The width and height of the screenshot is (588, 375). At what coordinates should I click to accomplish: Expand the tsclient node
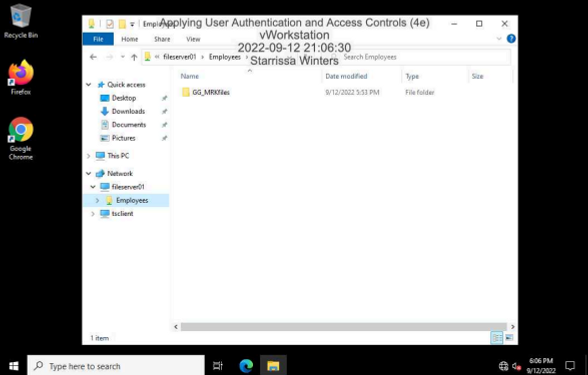click(x=93, y=214)
